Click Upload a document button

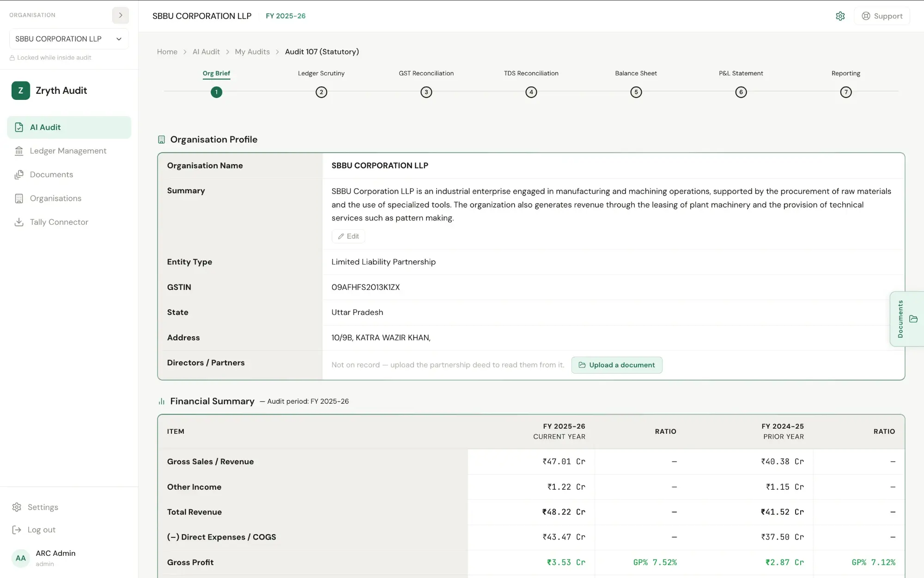617,365
